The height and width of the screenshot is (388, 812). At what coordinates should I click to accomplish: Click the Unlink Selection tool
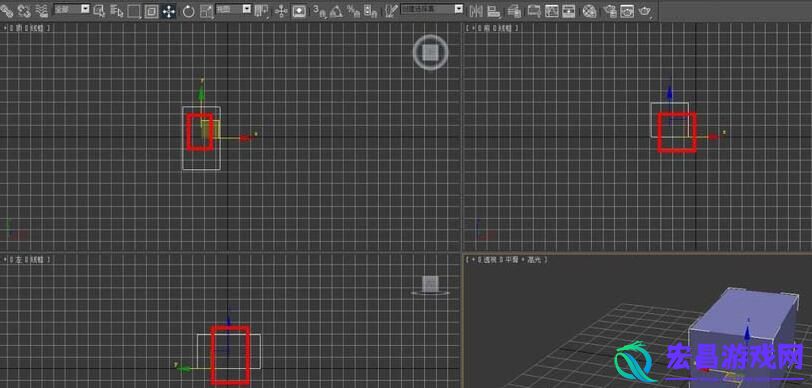[x=24, y=10]
